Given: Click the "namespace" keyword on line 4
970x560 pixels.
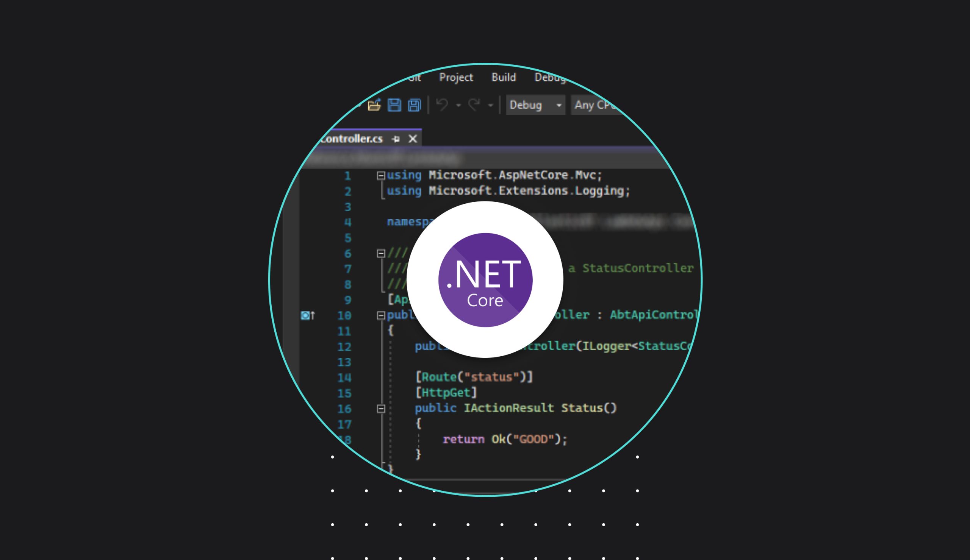Looking at the screenshot, I should pyautogui.click(x=411, y=222).
